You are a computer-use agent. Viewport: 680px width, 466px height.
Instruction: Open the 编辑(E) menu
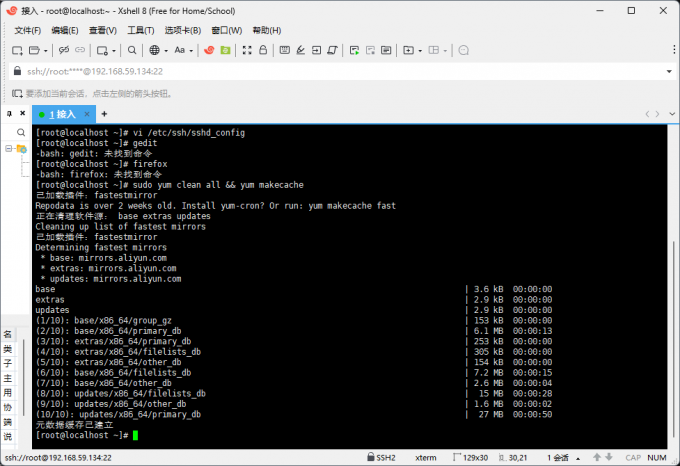point(65,30)
